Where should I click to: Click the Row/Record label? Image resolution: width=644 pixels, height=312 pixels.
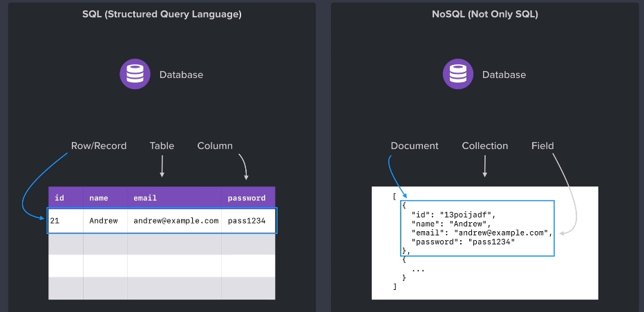pos(99,146)
